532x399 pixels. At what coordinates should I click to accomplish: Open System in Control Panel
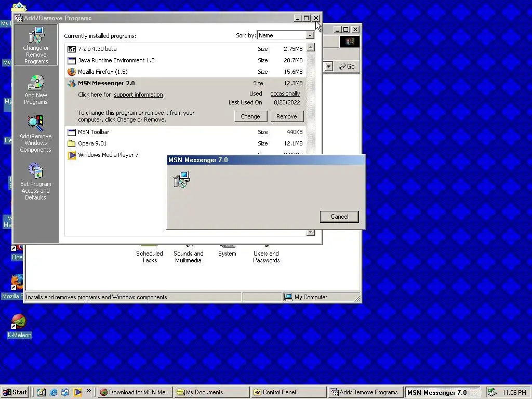(227, 251)
